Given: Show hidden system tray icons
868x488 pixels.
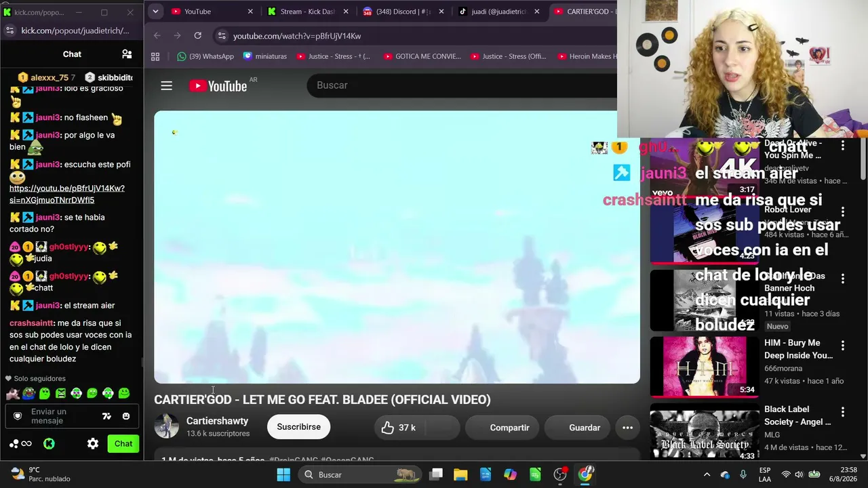Looking at the screenshot, I should tap(707, 474).
